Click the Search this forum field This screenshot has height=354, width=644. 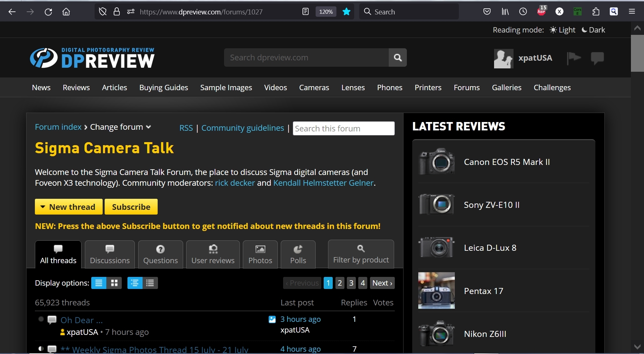pyautogui.click(x=343, y=128)
